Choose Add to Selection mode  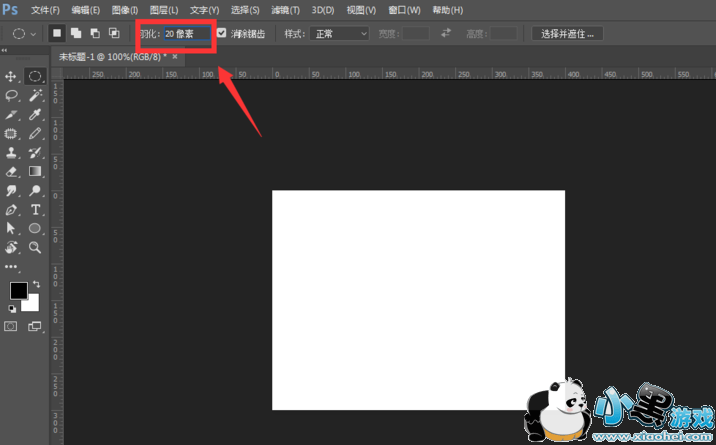[x=76, y=33]
